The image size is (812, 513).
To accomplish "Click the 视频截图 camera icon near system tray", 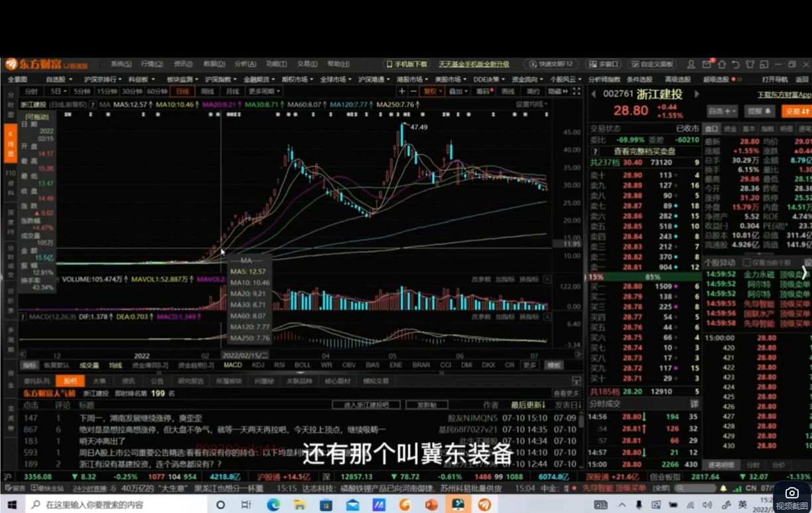I will point(791,493).
